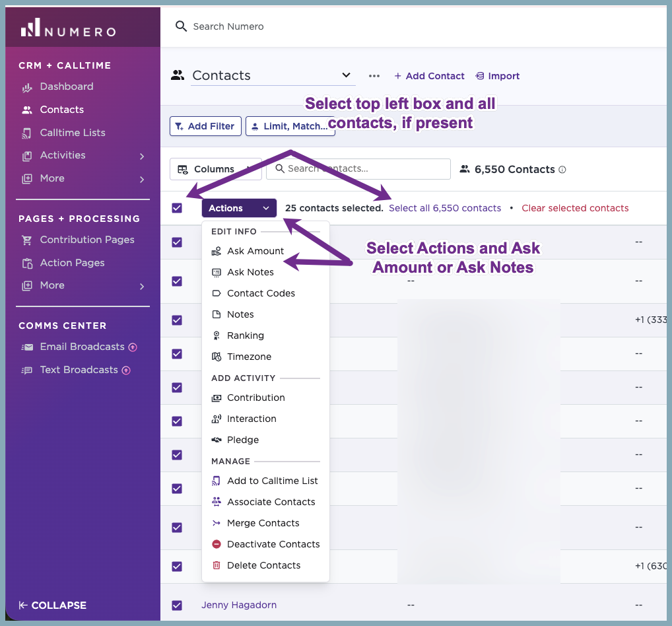Uncheck the Jenny Hagadorn row checkbox
672x626 pixels.
[177, 606]
